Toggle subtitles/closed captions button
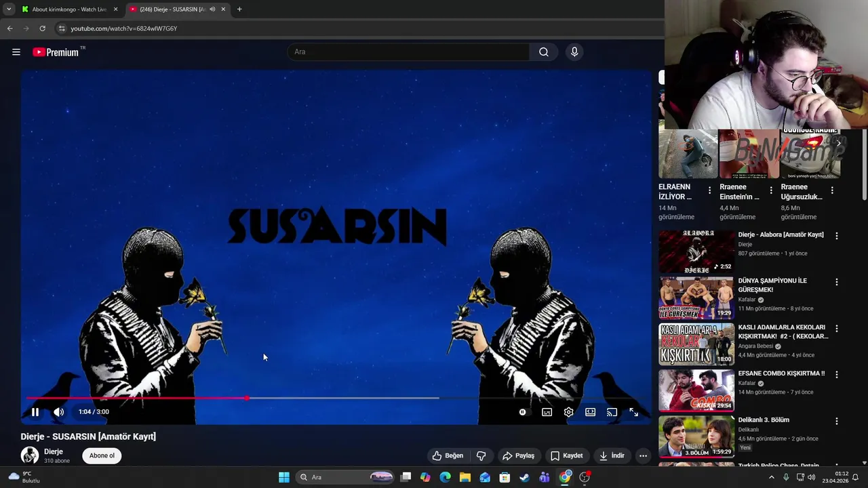The width and height of the screenshot is (868, 488). pos(547,411)
